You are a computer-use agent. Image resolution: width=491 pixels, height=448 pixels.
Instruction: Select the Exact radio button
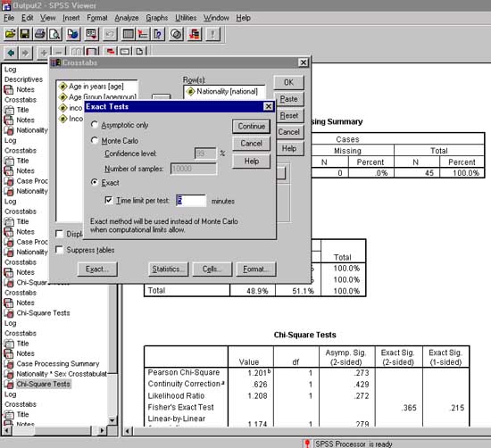[95, 182]
